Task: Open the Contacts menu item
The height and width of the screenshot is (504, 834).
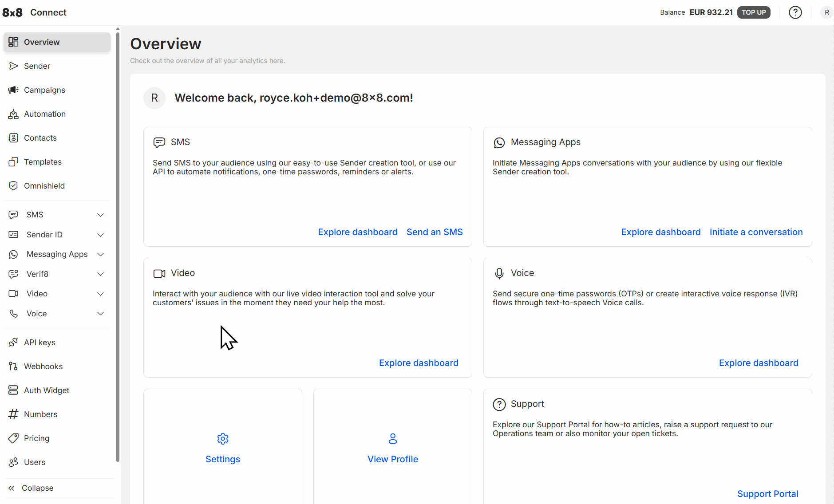Action: pyautogui.click(x=40, y=138)
